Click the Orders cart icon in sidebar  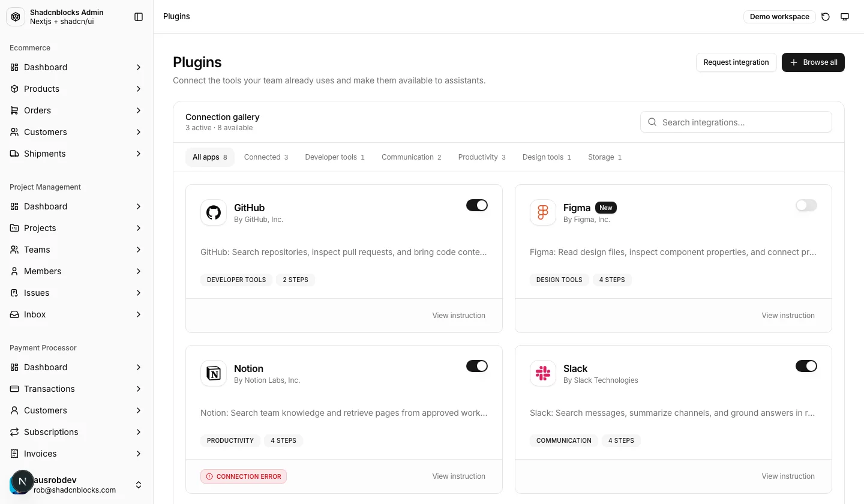14,110
